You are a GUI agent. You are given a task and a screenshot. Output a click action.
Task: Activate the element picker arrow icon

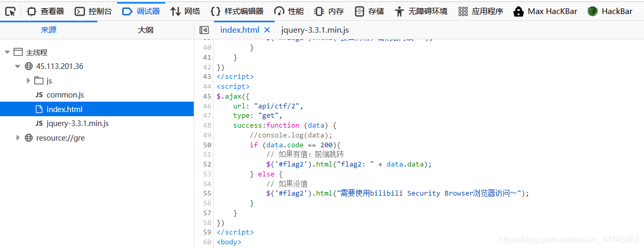10,11
